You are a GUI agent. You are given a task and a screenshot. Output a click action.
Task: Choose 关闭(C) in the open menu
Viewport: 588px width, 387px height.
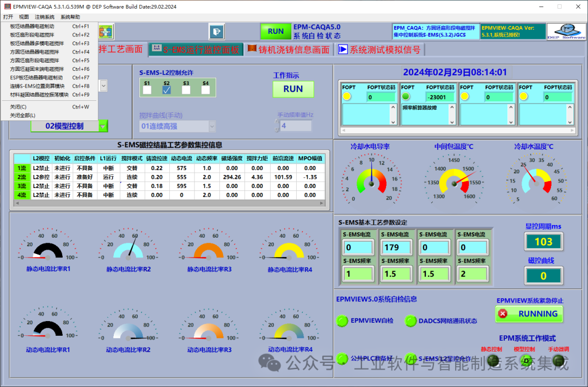(50, 107)
